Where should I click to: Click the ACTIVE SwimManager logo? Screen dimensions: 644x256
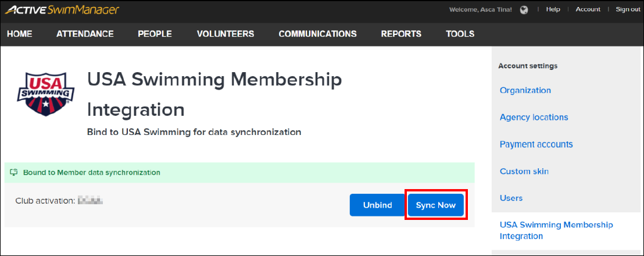62,9
